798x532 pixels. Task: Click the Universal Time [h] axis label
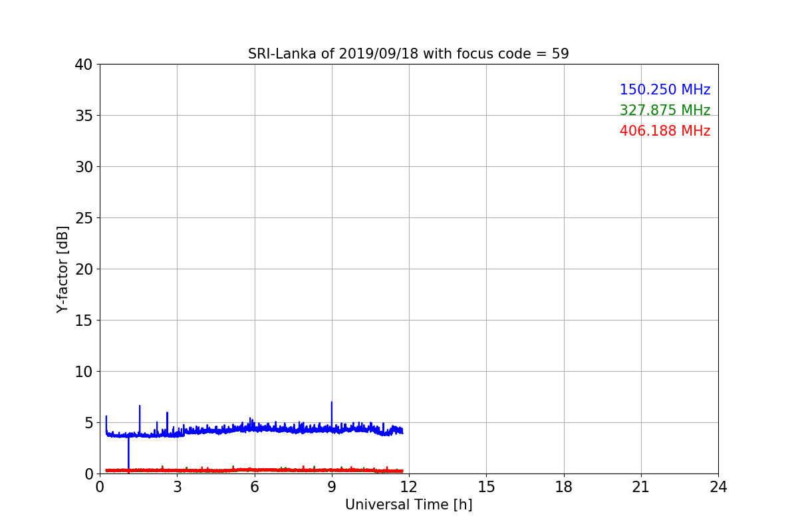tap(408, 505)
